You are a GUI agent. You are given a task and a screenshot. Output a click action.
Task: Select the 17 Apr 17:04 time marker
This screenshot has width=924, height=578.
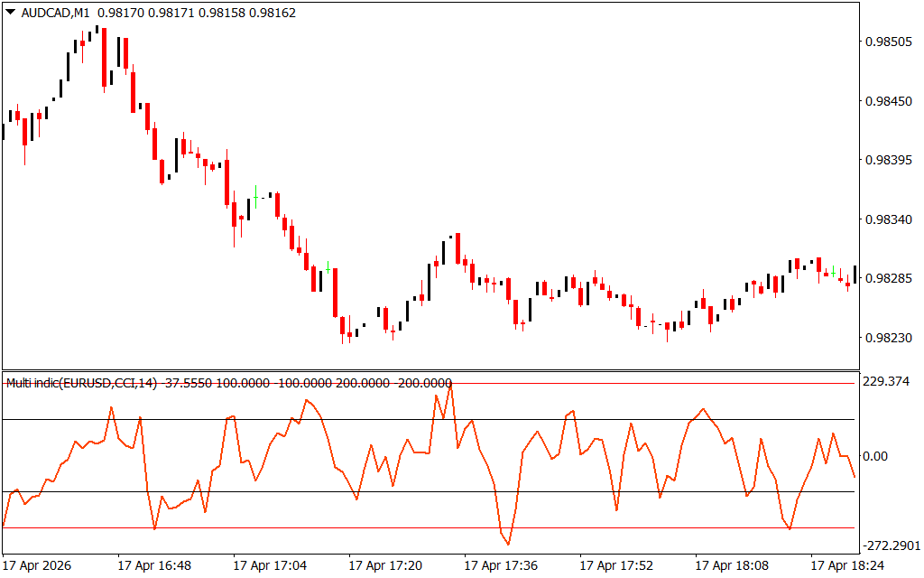pos(270,565)
